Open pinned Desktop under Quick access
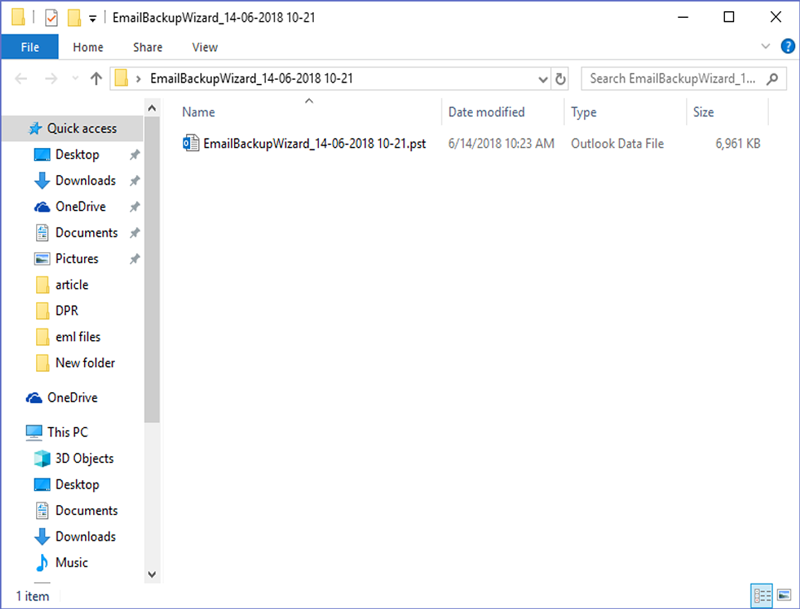Image resolution: width=800 pixels, height=609 pixels. (77, 155)
